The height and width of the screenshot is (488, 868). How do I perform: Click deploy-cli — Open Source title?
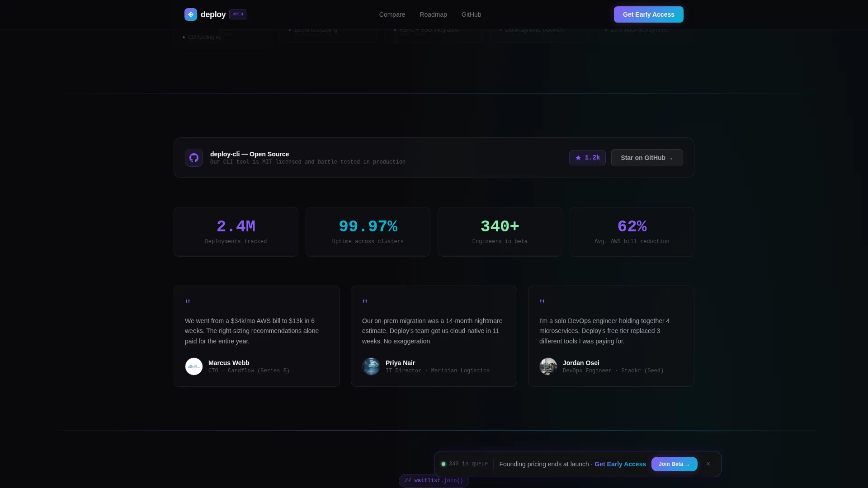(x=250, y=154)
